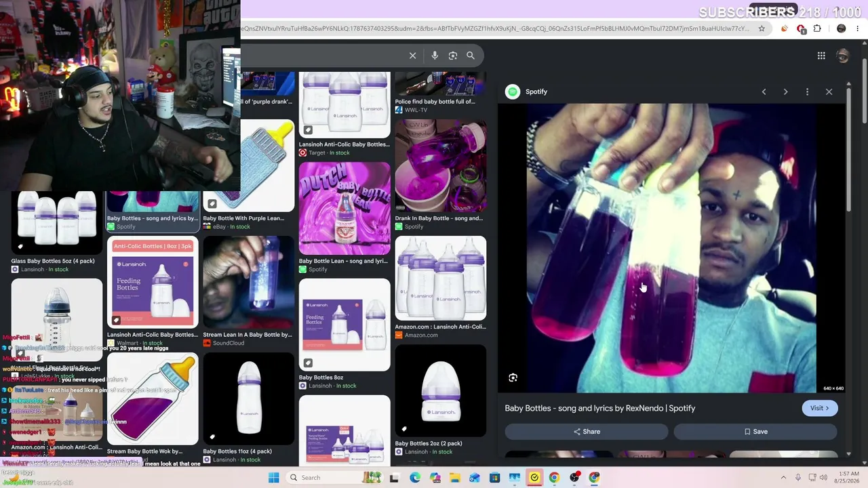Visit the Spotify source page
Viewport: 868px width, 488px height.
coord(820,408)
